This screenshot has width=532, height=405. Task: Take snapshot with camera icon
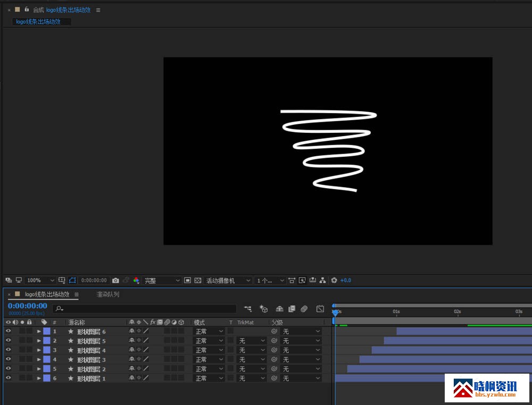pos(115,281)
